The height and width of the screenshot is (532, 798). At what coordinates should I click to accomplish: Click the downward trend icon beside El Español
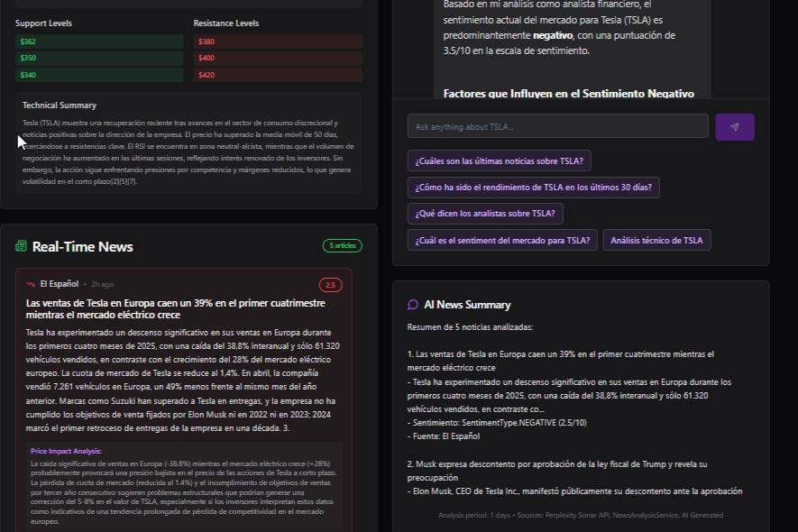[31, 284]
